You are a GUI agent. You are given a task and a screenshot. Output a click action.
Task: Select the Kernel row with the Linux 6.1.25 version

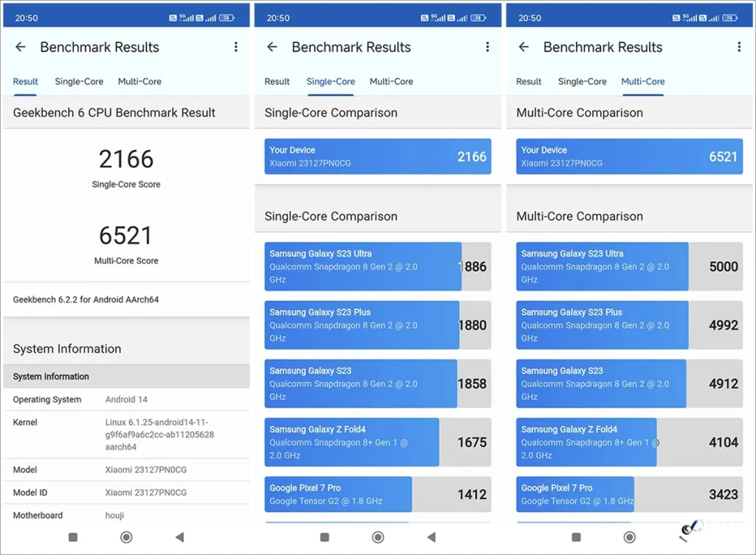(126, 435)
